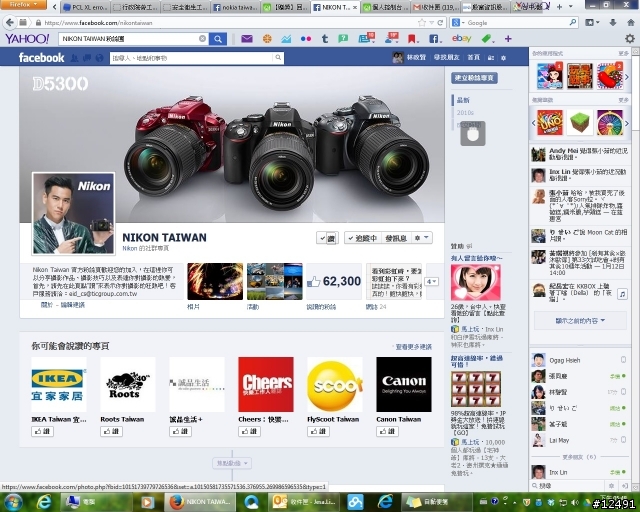Click the Yahoo toolbar blue search button
The image size is (640, 512).
point(218,39)
